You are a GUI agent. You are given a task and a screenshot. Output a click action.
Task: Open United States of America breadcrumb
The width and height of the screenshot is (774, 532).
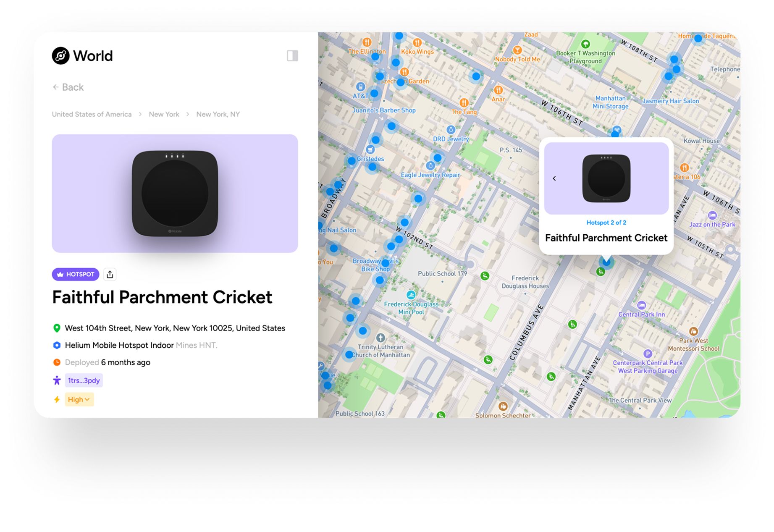tap(92, 114)
